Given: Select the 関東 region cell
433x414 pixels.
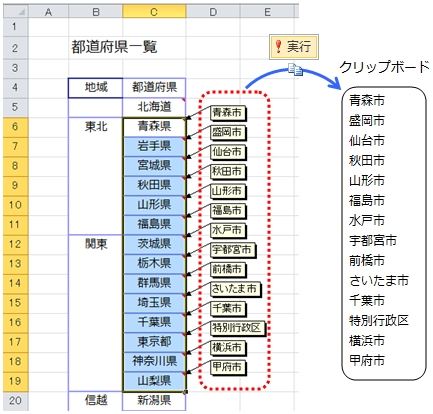Looking at the screenshot, I should (96, 244).
